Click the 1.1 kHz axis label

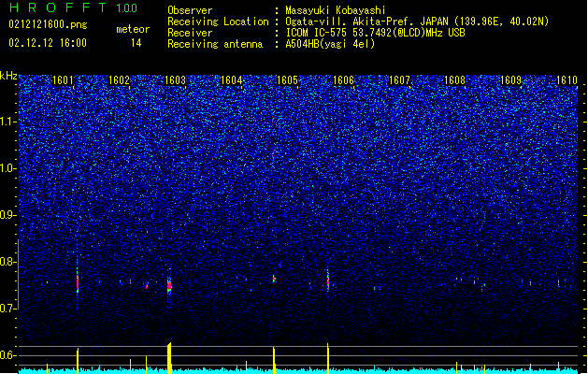[x=8, y=122]
